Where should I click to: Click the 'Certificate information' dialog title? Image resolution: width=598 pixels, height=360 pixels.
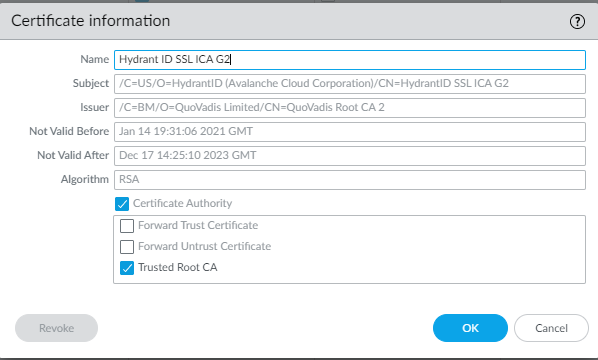90,21
